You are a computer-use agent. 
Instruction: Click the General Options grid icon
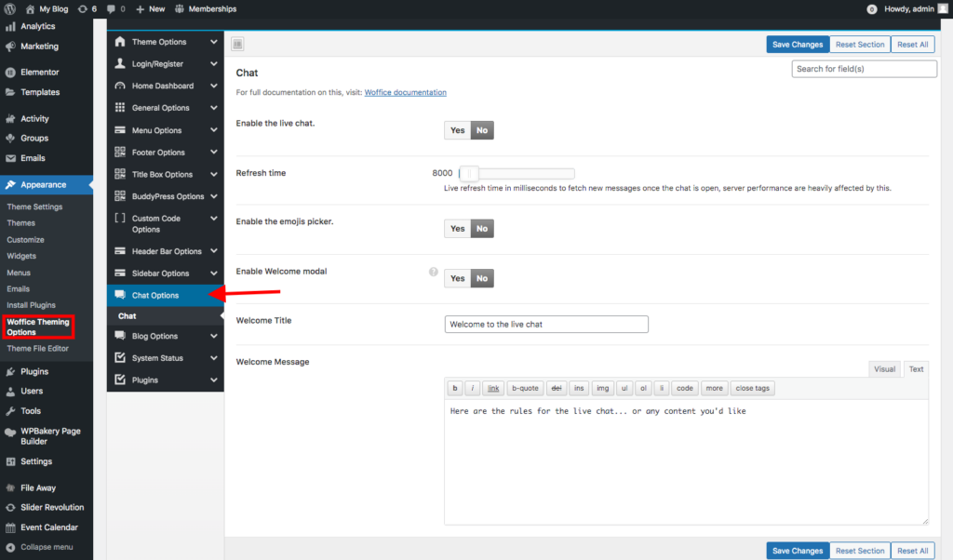click(120, 108)
